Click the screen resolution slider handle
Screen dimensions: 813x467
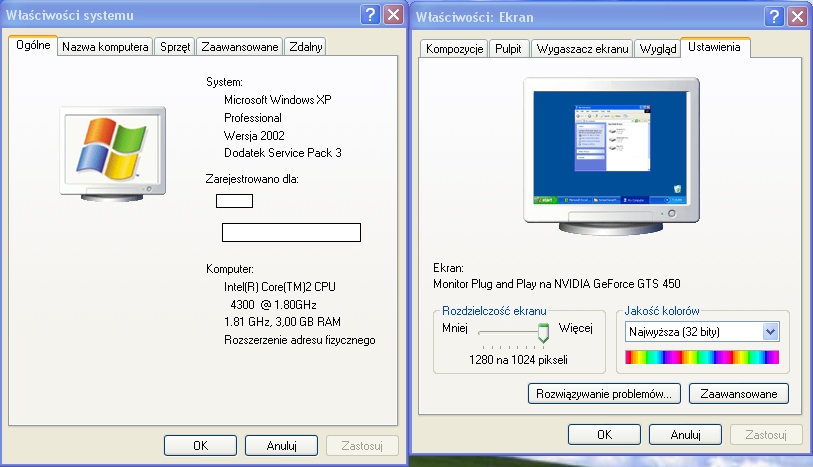coord(543,333)
